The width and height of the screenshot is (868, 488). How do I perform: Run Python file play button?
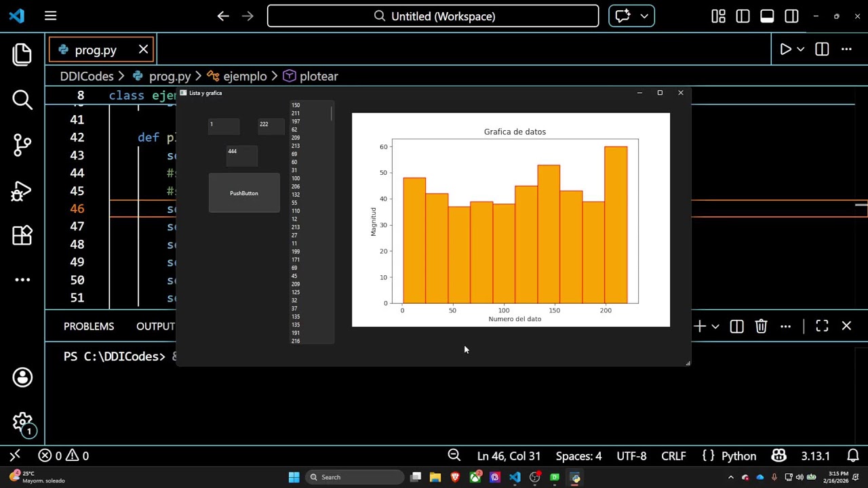tap(785, 49)
